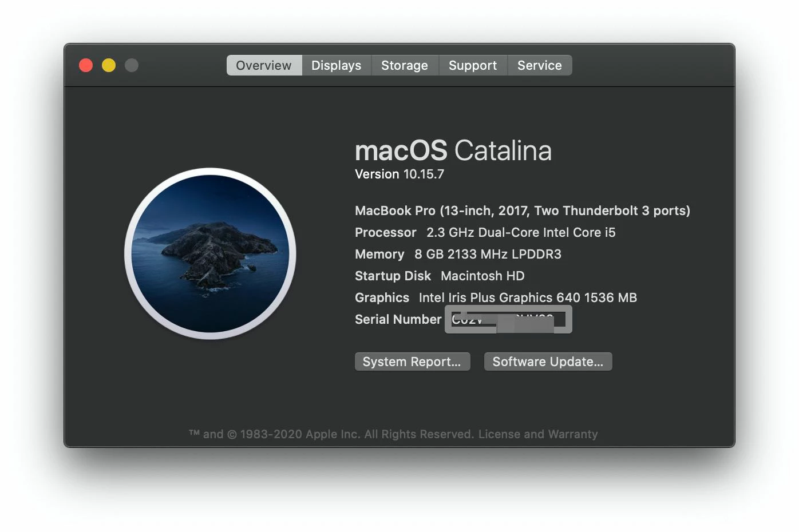Screen dimensions: 799x532
Task: Click the Serial Number label
Action: 398,319
